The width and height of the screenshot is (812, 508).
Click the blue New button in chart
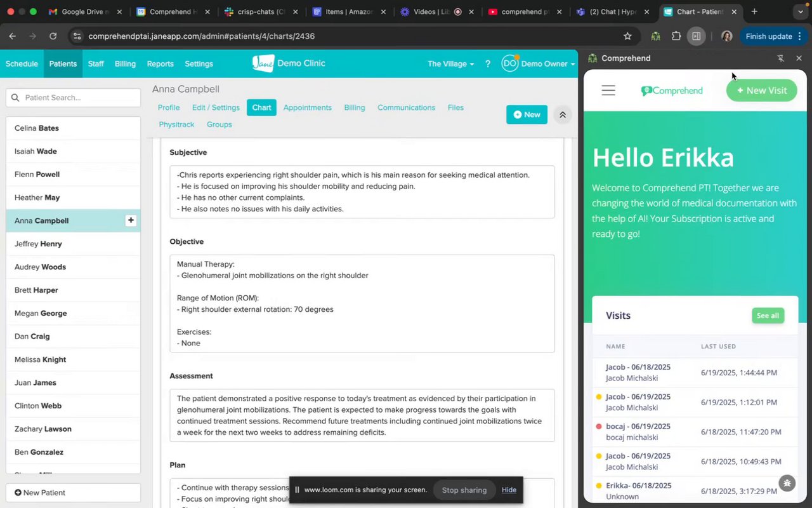pos(527,114)
